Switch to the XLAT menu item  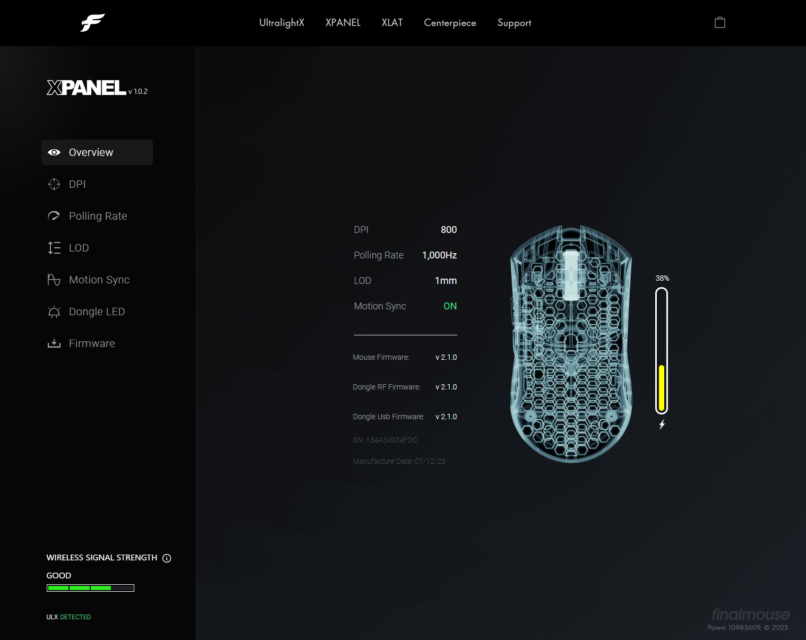[x=391, y=22]
